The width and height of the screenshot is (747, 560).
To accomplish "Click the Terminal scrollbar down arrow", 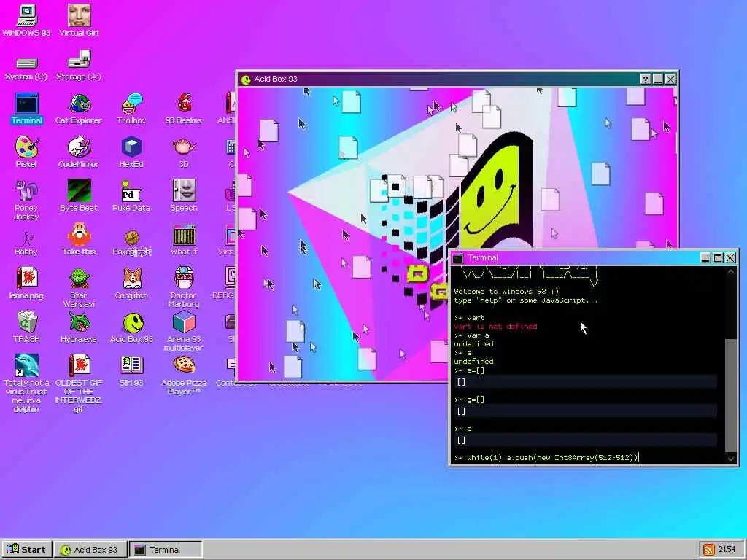I will point(731,458).
